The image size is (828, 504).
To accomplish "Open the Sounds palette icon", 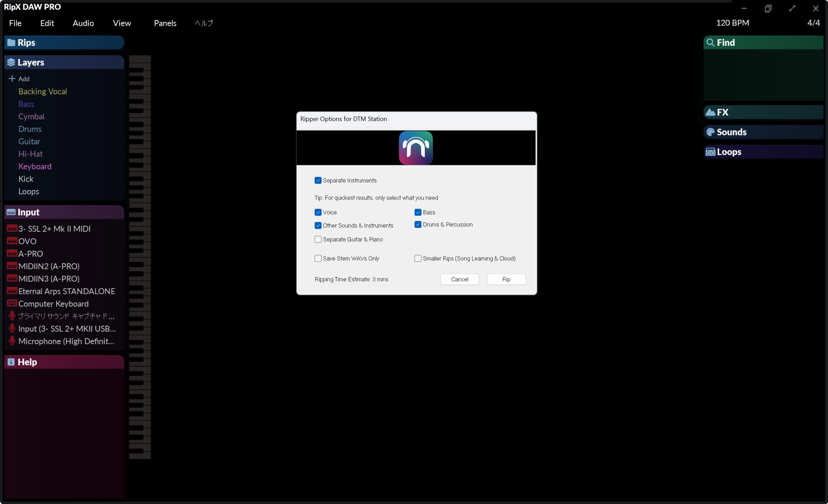I will pyautogui.click(x=711, y=132).
